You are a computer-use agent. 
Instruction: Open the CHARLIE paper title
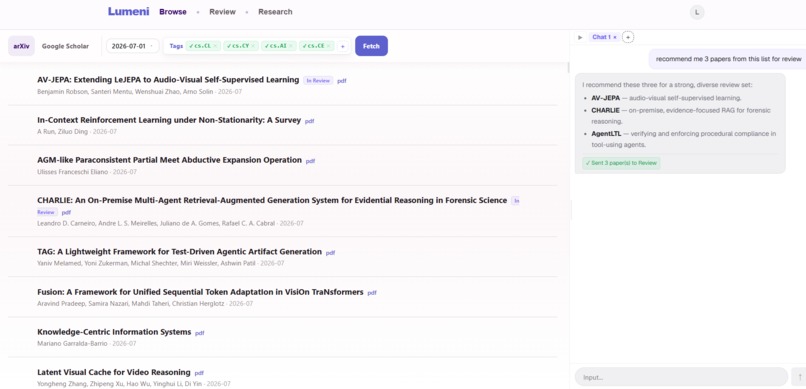click(272, 200)
